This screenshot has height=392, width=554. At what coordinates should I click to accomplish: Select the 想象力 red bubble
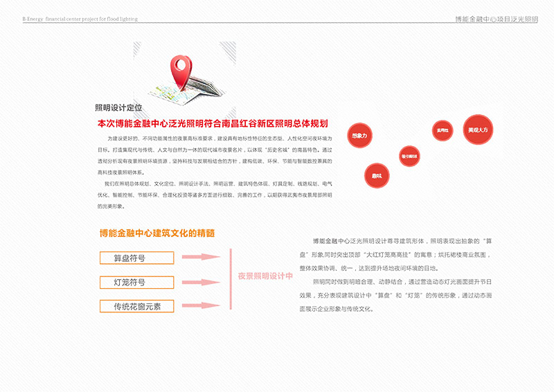coord(359,136)
